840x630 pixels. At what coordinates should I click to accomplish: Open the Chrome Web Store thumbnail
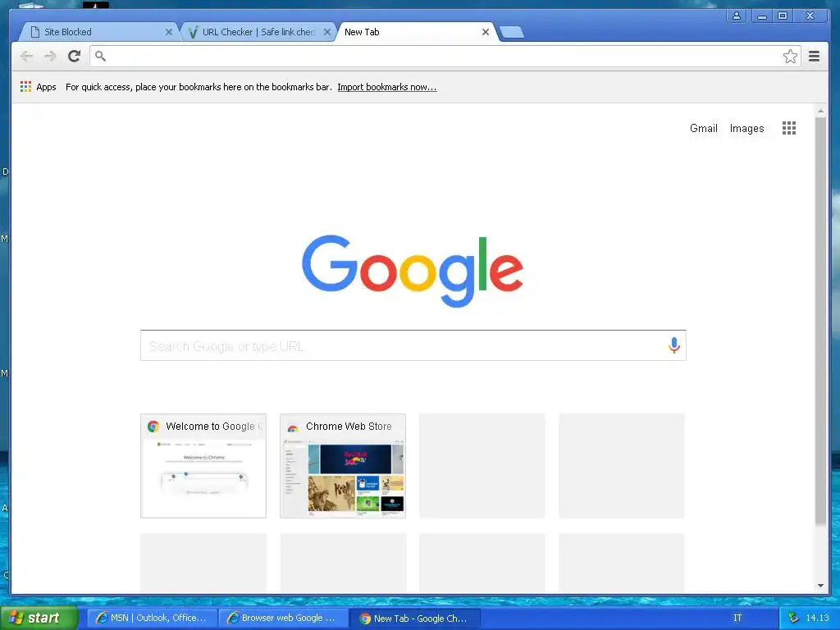343,466
